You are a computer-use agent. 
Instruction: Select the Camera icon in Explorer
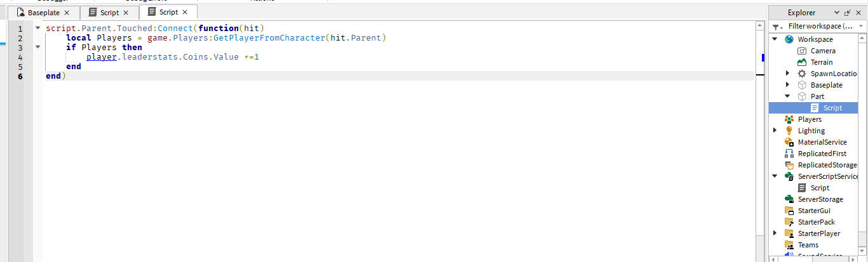pos(802,51)
